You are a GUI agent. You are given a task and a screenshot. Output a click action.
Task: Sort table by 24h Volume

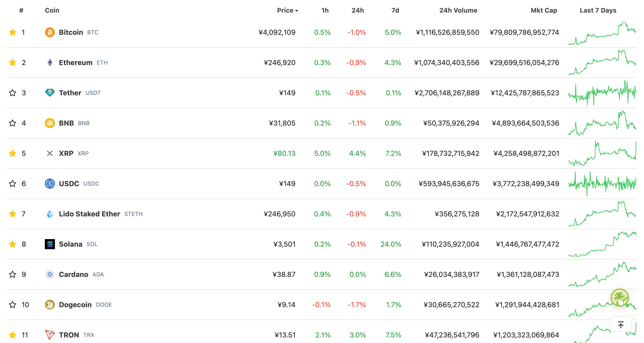click(458, 10)
